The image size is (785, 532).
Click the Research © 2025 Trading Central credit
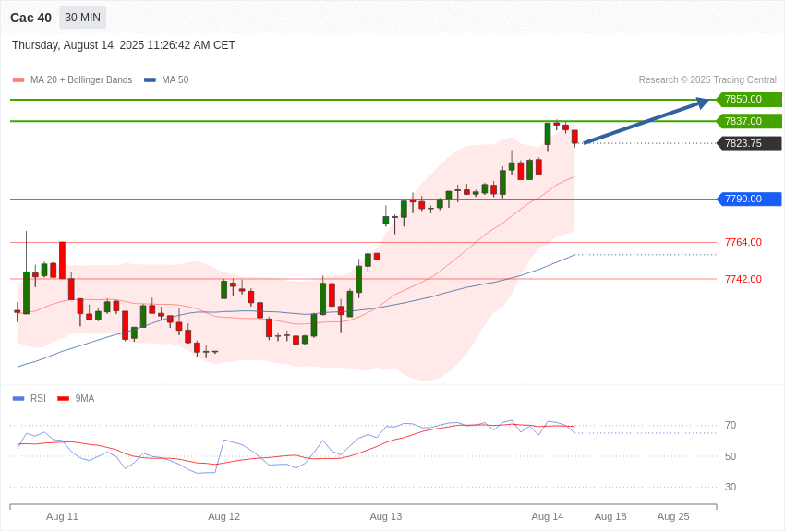point(707,80)
